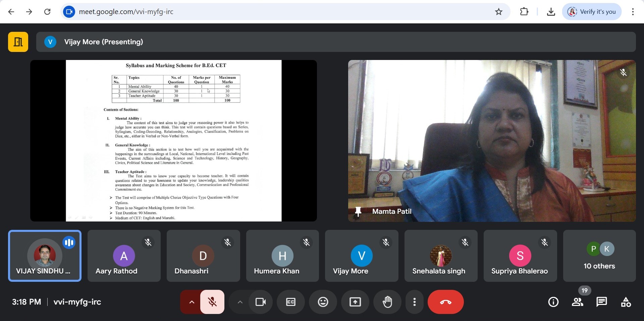644x321 pixels.
Task: Open the chat panel with everyone
Action: pos(601,302)
